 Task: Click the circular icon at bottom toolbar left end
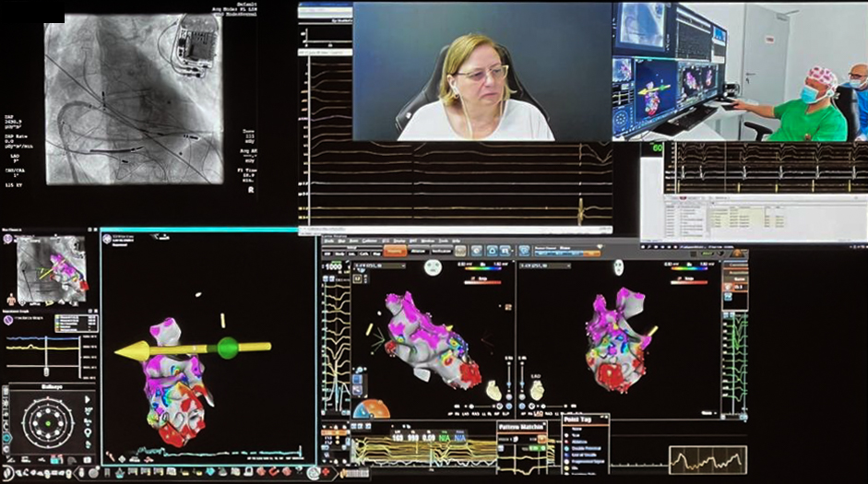7,473
